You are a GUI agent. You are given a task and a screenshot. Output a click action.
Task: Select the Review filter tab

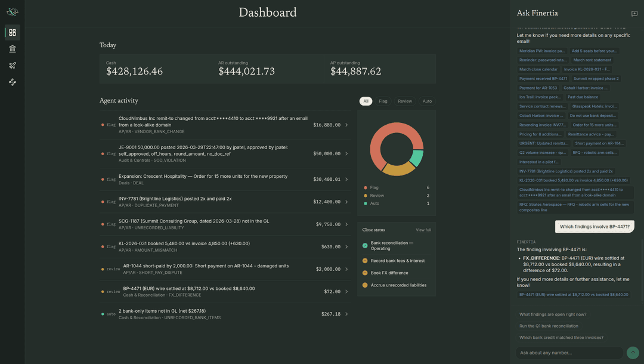tap(404, 101)
